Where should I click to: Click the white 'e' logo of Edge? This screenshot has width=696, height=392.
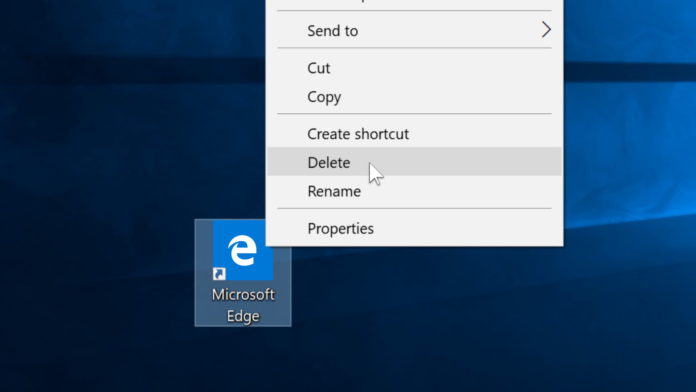pyautogui.click(x=242, y=250)
